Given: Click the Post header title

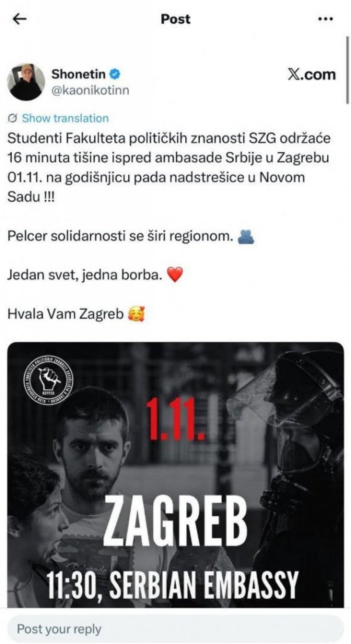Looking at the screenshot, I should [x=175, y=19].
